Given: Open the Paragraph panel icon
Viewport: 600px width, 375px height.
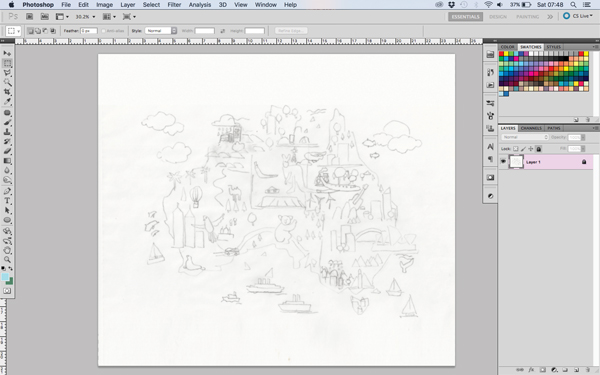Looking at the screenshot, I should click(491, 159).
